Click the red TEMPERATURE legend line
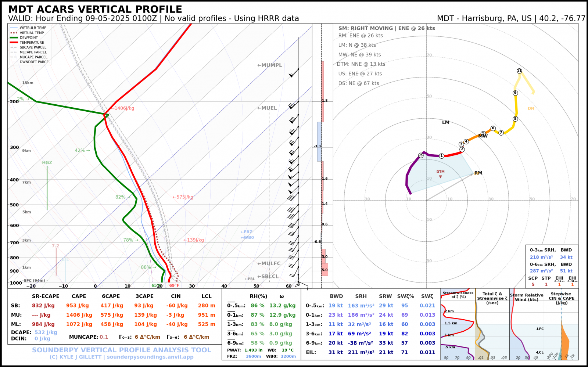588x367 pixels. (x=14, y=43)
